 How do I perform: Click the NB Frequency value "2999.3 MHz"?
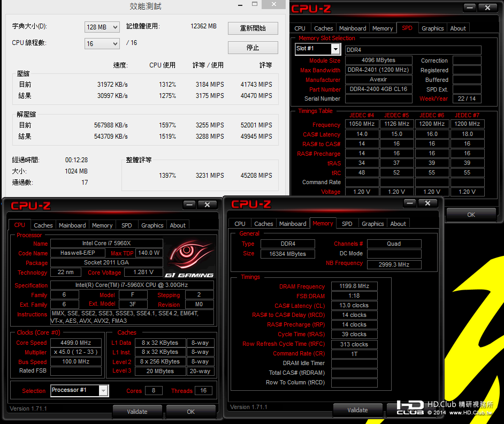pos(394,264)
